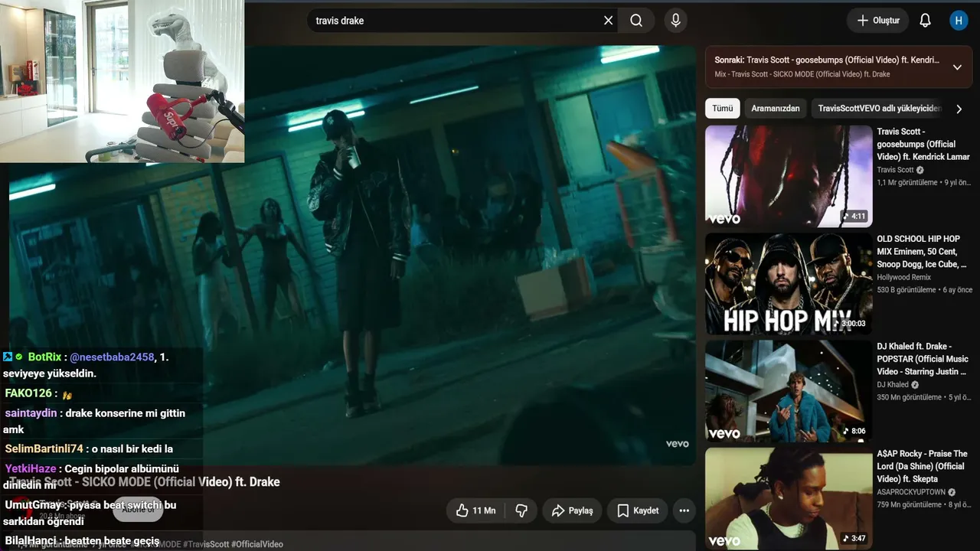Viewport: 980px width, 551px height.
Task: Click the #OfficialVideo hashtag
Action: click(257, 544)
